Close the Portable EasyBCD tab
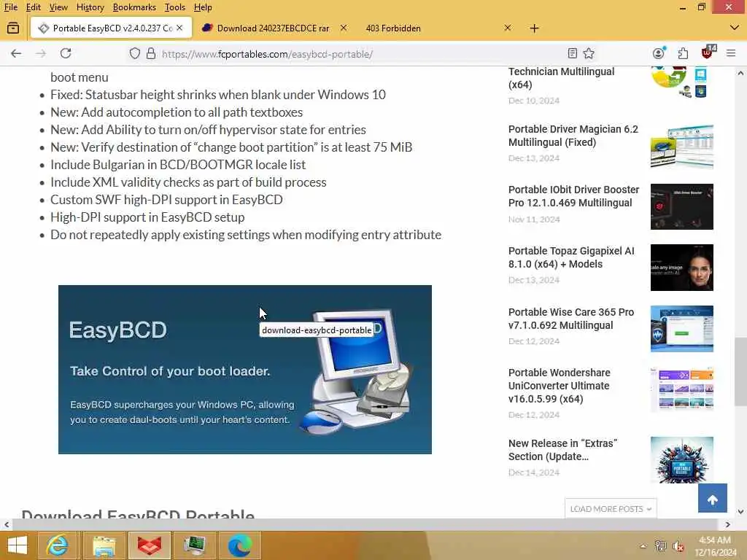The width and height of the screenshot is (747, 560). (179, 28)
